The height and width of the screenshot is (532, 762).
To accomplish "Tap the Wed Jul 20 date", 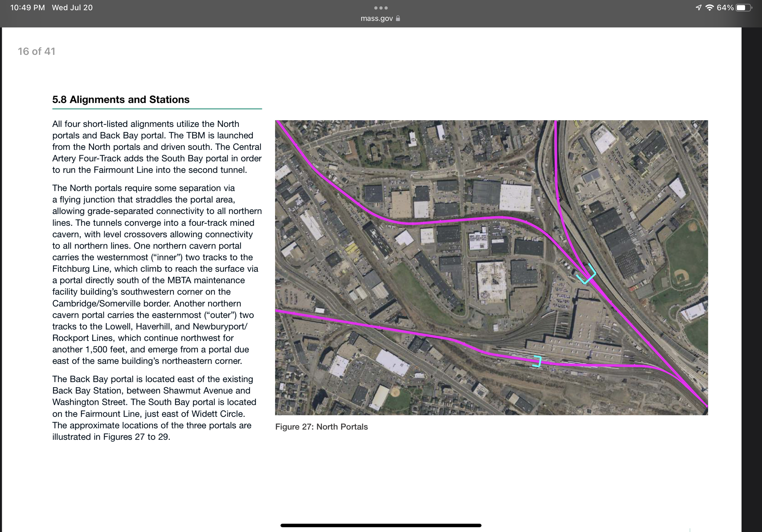I will click(x=72, y=8).
